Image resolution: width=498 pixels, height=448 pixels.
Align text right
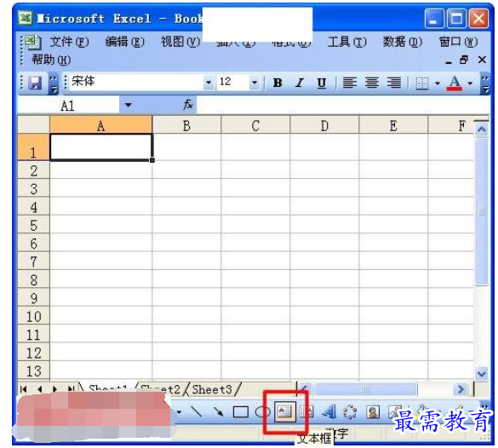[x=394, y=83]
